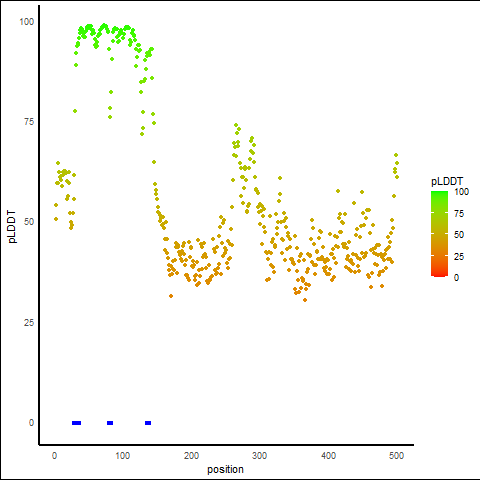Click the third blue bar near position 135

point(148,423)
